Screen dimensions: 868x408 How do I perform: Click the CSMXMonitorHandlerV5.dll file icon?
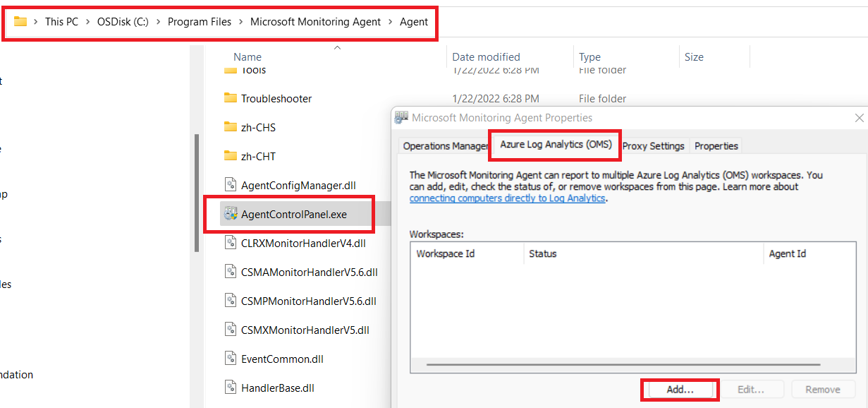(x=231, y=330)
